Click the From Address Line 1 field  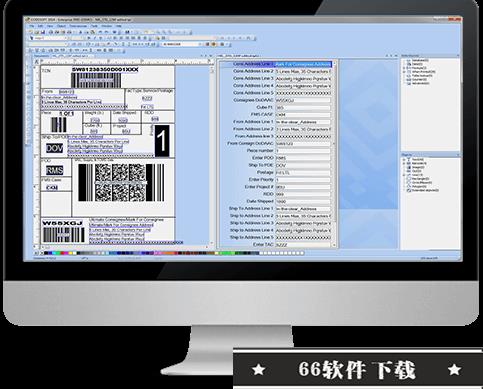[x=303, y=122]
